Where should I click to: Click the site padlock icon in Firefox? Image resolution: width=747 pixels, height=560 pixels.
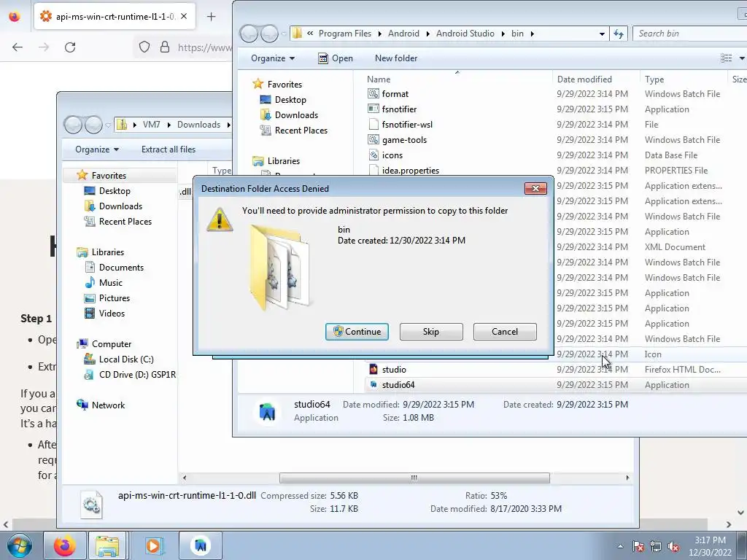coord(164,47)
